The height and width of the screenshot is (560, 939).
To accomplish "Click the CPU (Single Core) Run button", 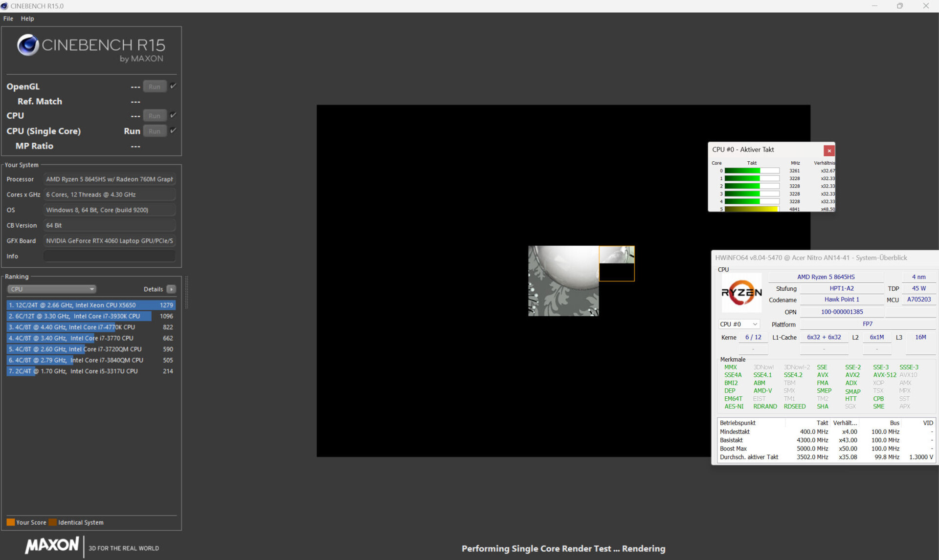I will [155, 131].
